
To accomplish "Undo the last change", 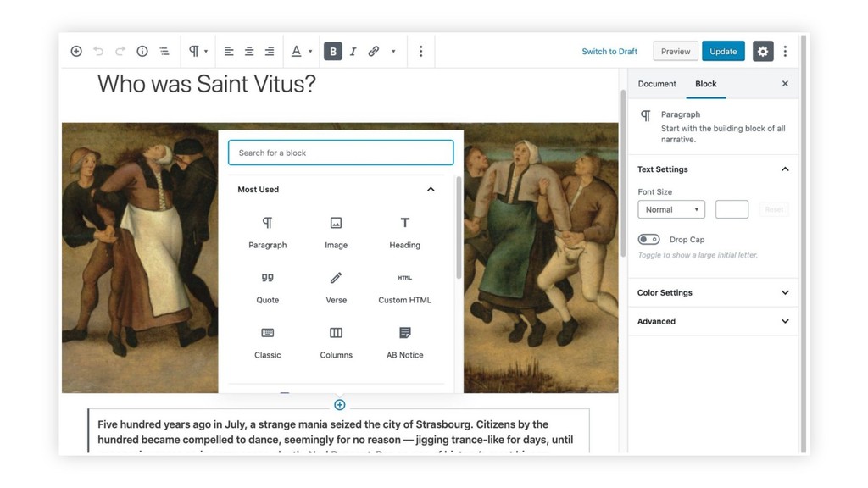I will tap(98, 51).
